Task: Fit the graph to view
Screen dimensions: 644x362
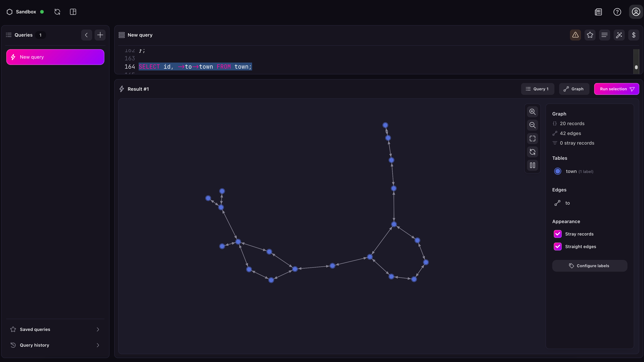Action: pyautogui.click(x=533, y=138)
